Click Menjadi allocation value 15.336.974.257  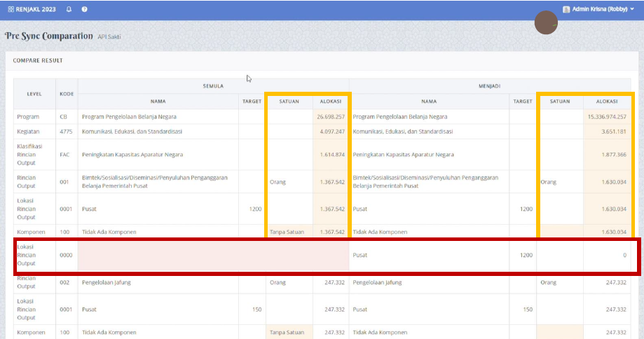[607, 116]
